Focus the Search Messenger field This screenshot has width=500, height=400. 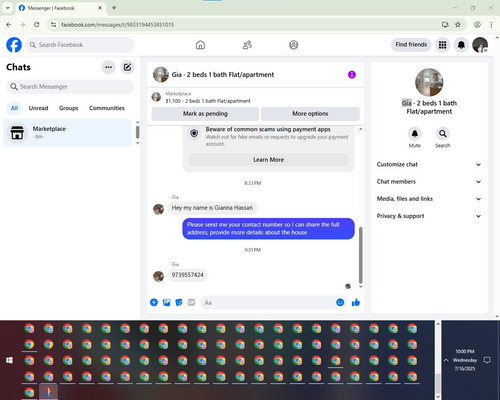pyautogui.click(x=70, y=87)
